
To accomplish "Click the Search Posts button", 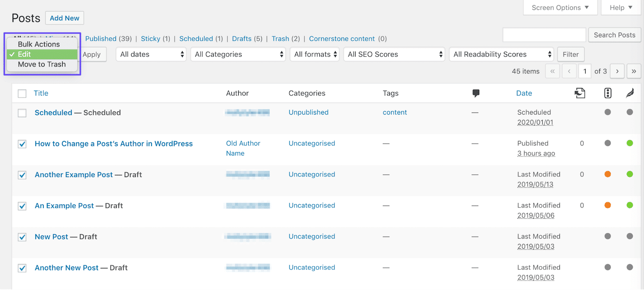I will [614, 35].
